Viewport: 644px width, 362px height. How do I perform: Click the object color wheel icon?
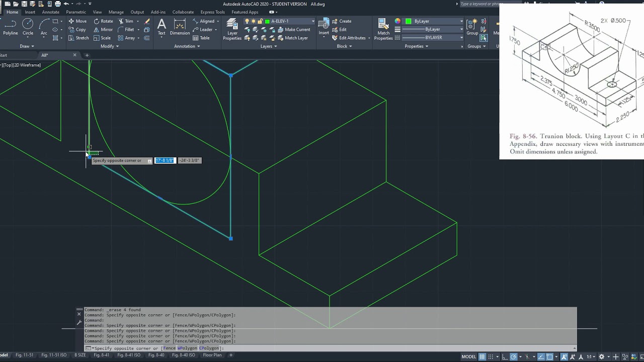pyautogui.click(x=397, y=21)
